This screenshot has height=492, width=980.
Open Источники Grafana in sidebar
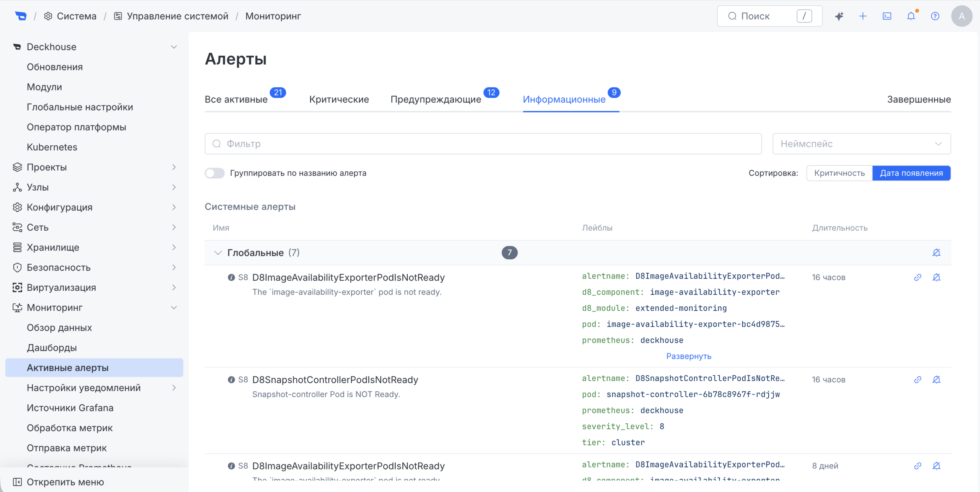click(70, 408)
